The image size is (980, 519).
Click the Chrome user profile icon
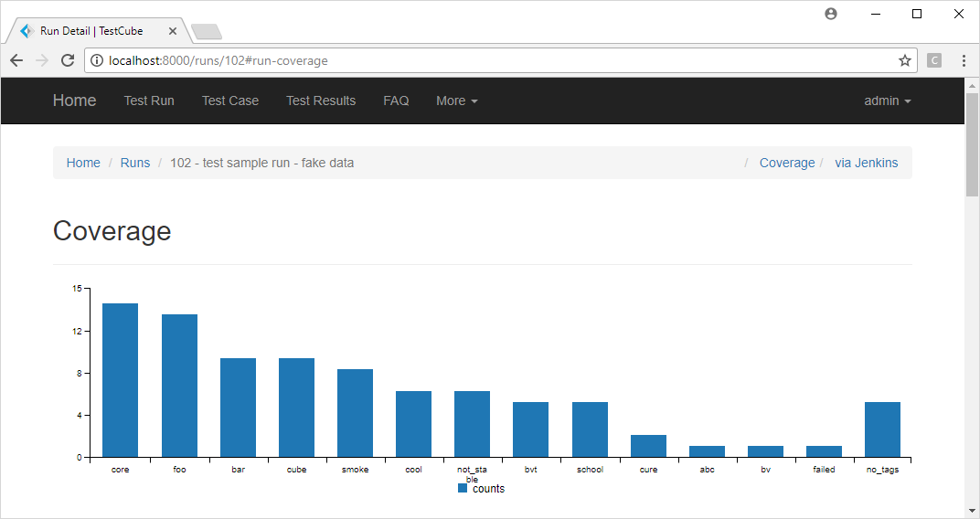831,14
